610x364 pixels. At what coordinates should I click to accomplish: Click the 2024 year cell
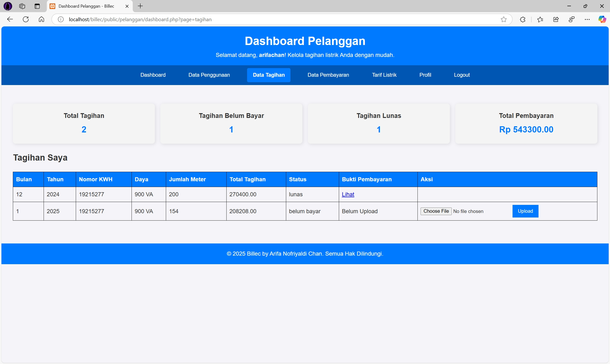pos(60,195)
